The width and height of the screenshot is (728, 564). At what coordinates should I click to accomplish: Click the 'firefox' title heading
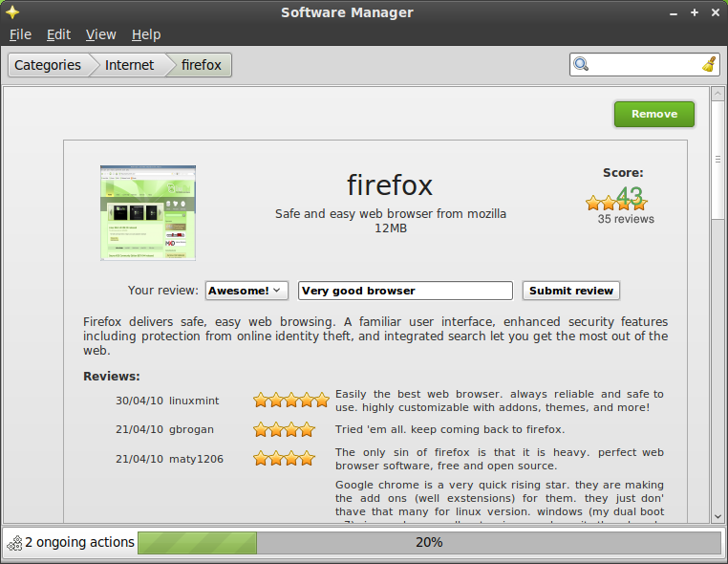coord(390,184)
